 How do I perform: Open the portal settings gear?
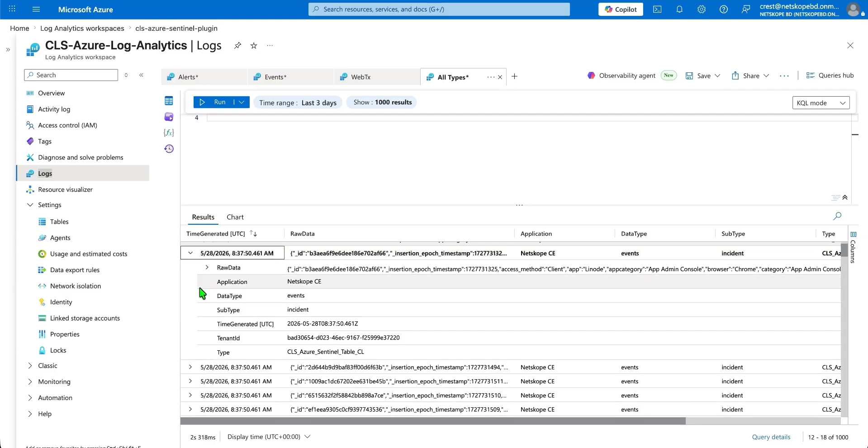pos(702,9)
